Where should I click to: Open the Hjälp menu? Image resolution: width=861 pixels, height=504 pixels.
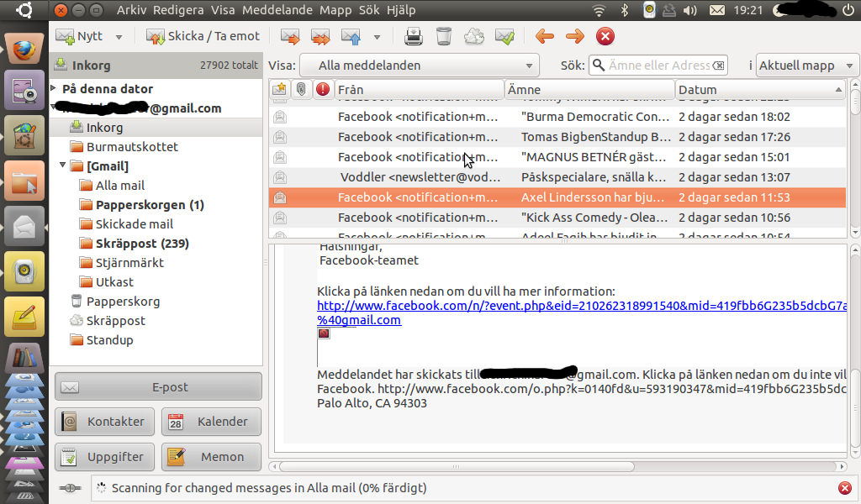(x=401, y=10)
